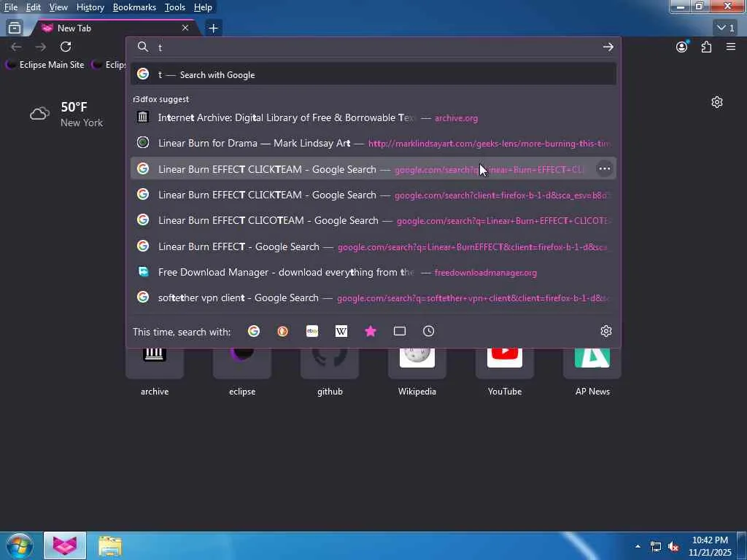Screen dimensions: 747x560
Task: Open Internet Archive suggestion
Action: 373,117
